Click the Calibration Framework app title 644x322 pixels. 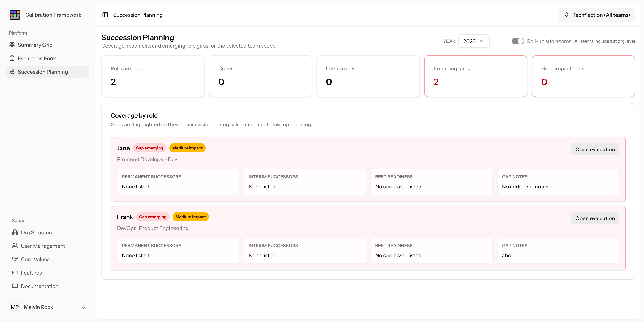point(53,15)
